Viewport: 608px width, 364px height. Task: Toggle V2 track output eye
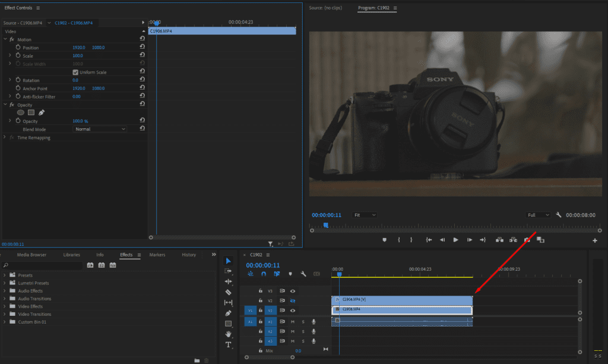293,300
